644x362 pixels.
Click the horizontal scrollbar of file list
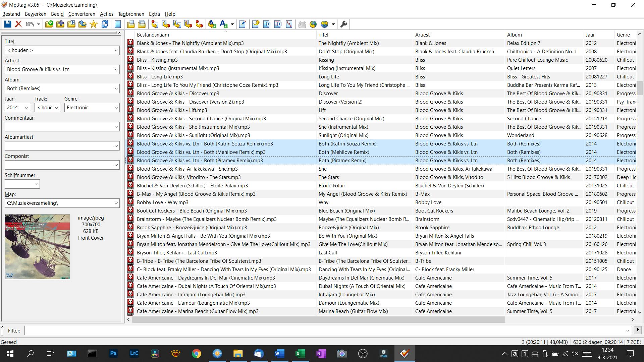[x=319, y=320]
